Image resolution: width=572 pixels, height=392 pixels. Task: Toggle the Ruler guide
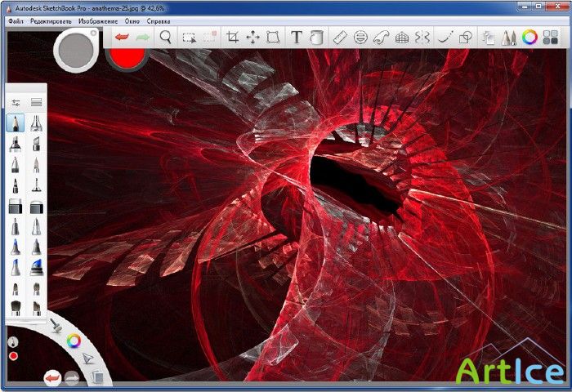click(x=340, y=38)
